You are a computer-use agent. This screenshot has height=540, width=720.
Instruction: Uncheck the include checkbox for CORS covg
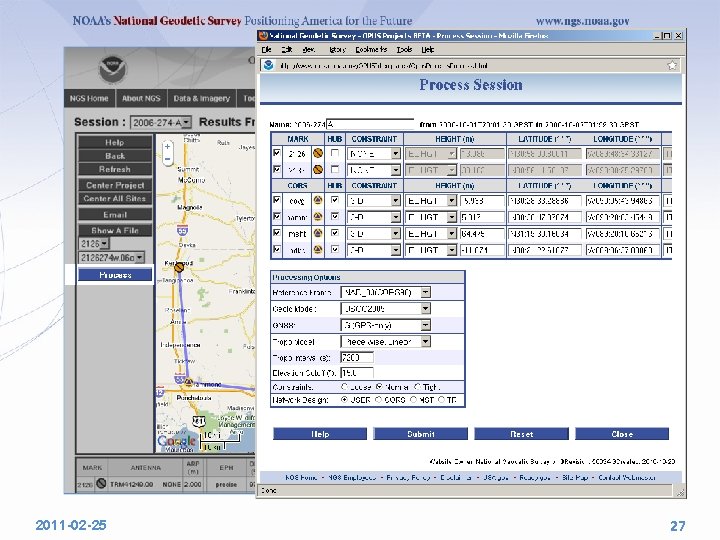coord(277,200)
